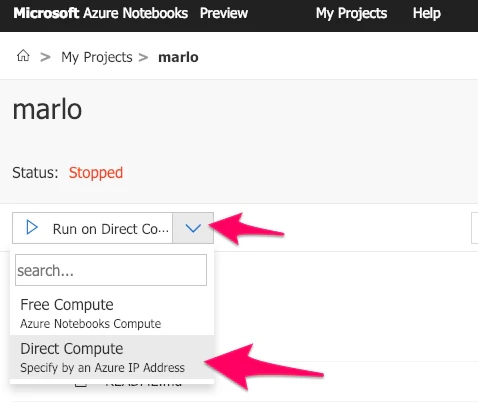Screen dimensions: 478x411
Task: Go to home via breadcrumb house icon
Action: (23, 56)
